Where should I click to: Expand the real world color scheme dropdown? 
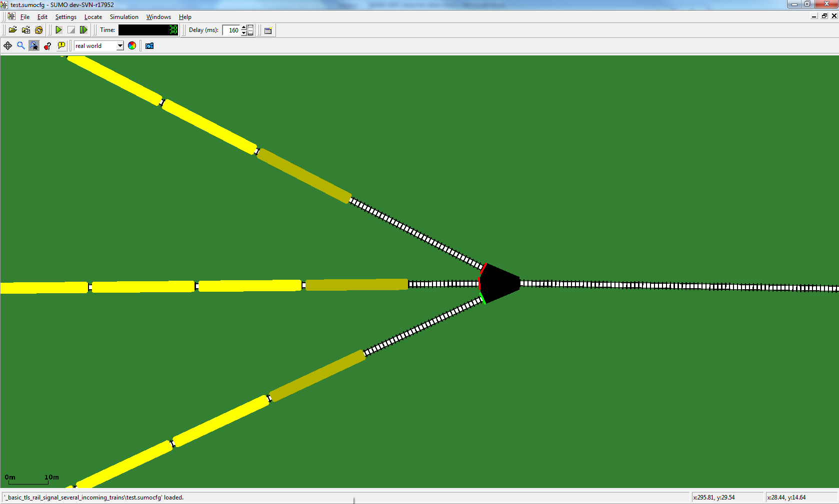tap(120, 46)
